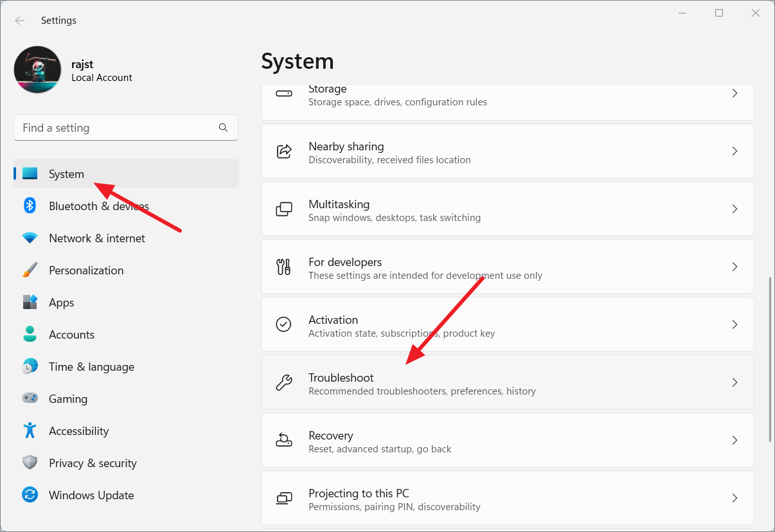Select System in the sidebar

coord(126,173)
